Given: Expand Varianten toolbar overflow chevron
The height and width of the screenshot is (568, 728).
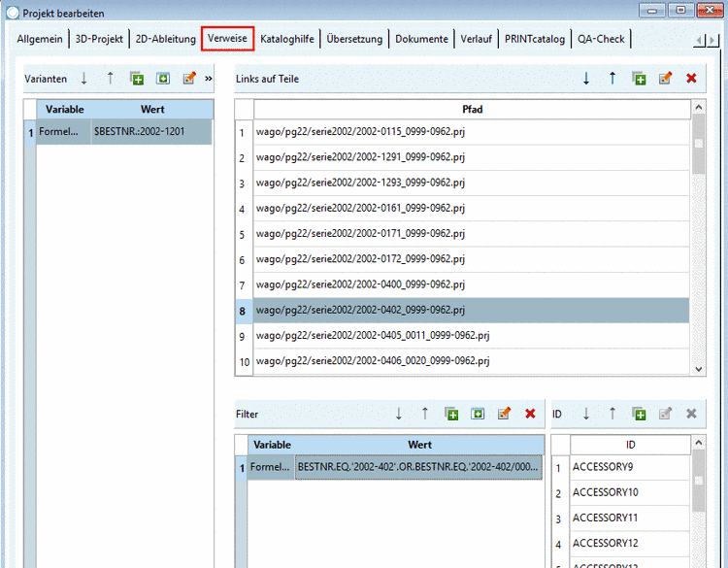Looking at the screenshot, I should pos(209,79).
